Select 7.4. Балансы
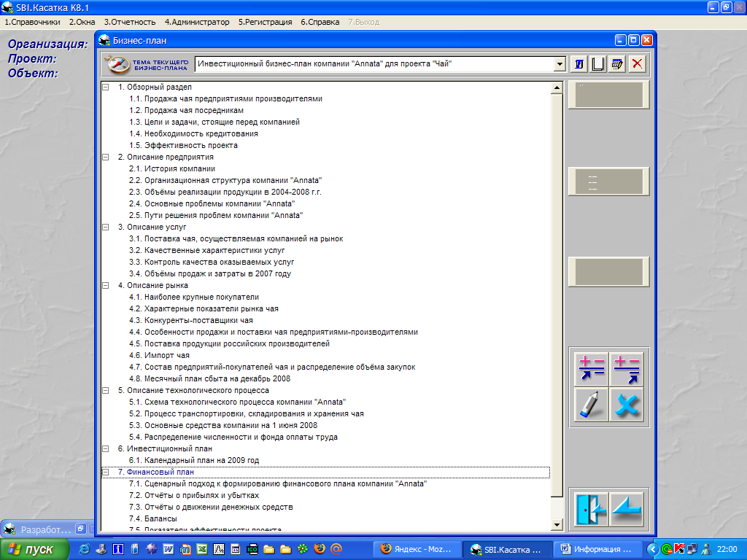The height and width of the screenshot is (560, 747). pos(153,518)
